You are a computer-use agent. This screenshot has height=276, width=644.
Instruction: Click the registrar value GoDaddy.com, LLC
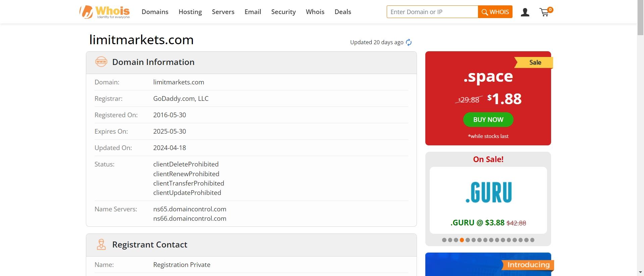click(x=181, y=98)
